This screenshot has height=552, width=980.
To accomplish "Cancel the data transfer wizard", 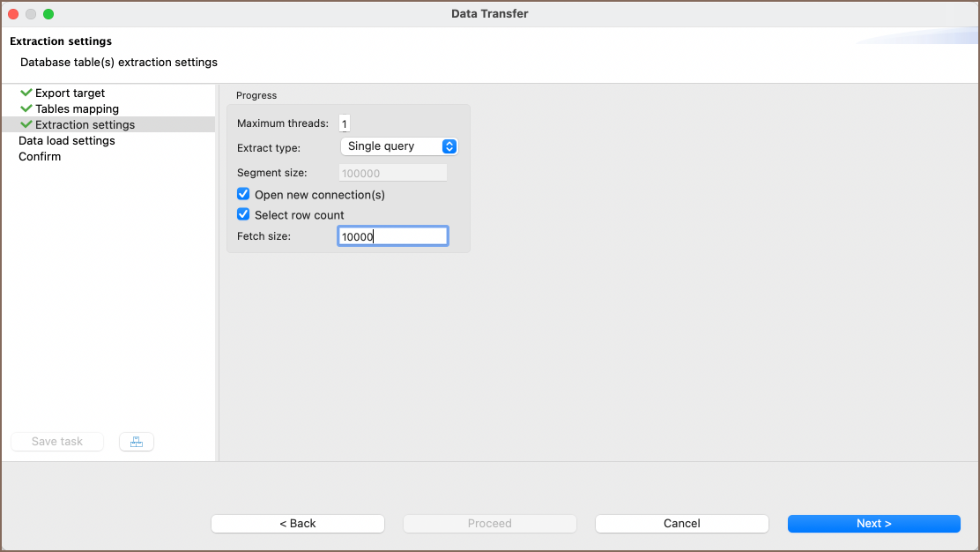I will click(x=681, y=524).
